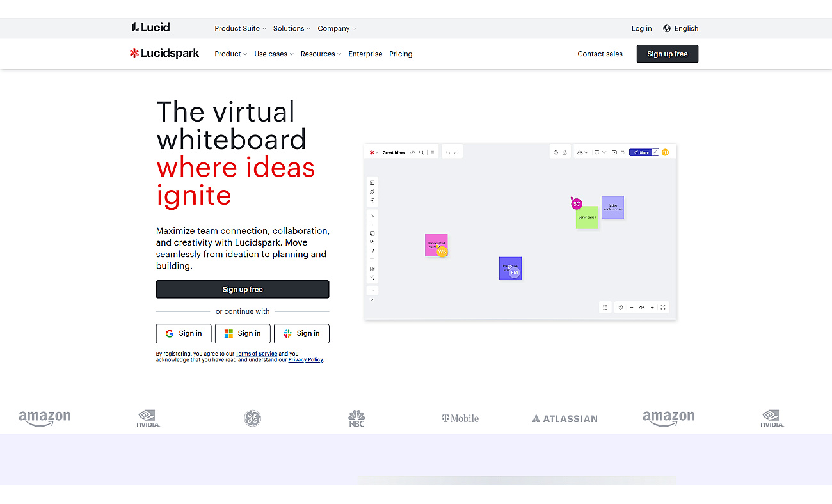Click the yellow user avatar in preview

665,152
